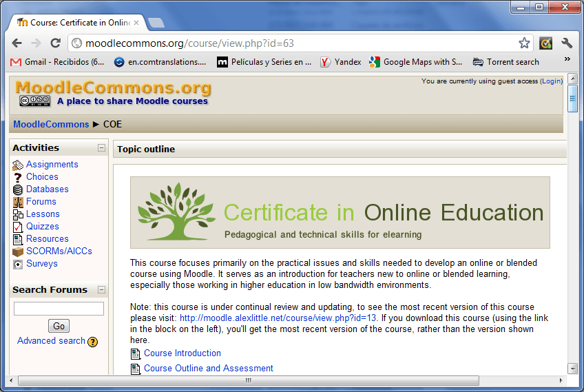Click the Assignments icon
This screenshot has height=392, width=584.
(x=17, y=165)
